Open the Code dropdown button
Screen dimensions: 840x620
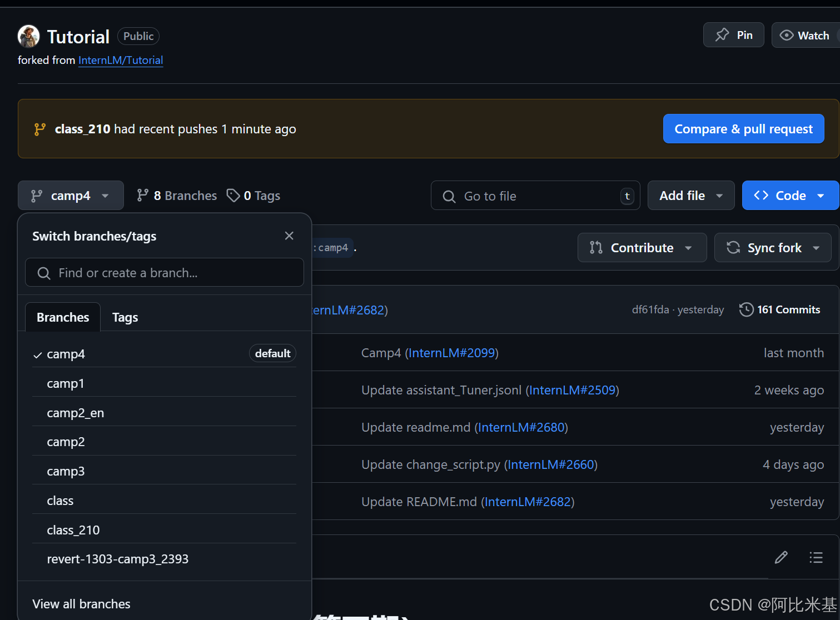click(x=790, y=196)
